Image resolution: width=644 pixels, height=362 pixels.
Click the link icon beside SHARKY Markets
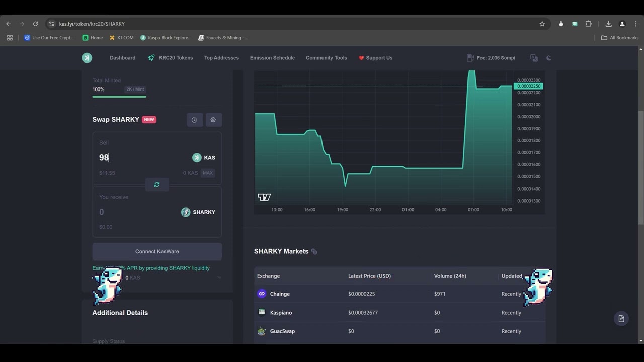click(314, 252)
